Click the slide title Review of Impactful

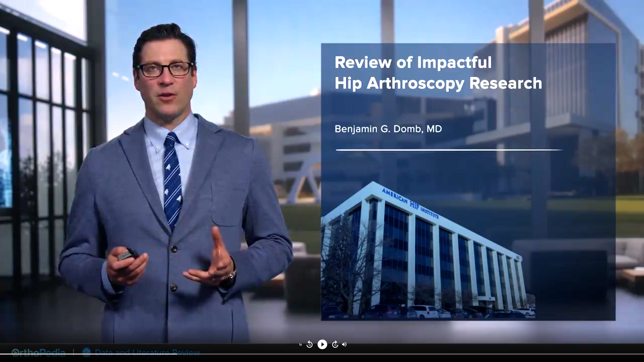[413, 63]
